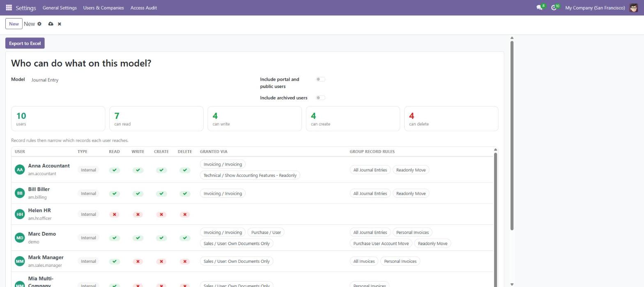The image size is (644, 287).
Task: Click Marc Demo's green Delete checkmark
Action: (x=185, y=238)
